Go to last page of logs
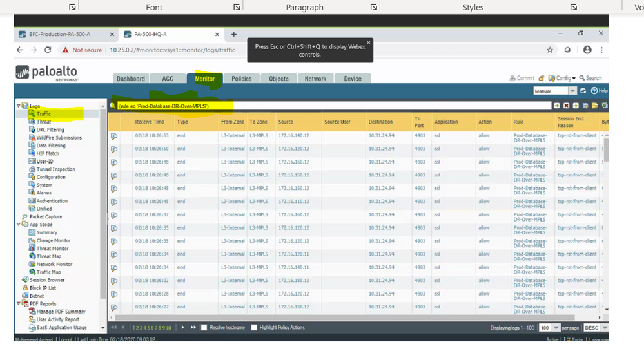644x360 pixels. 193,328
